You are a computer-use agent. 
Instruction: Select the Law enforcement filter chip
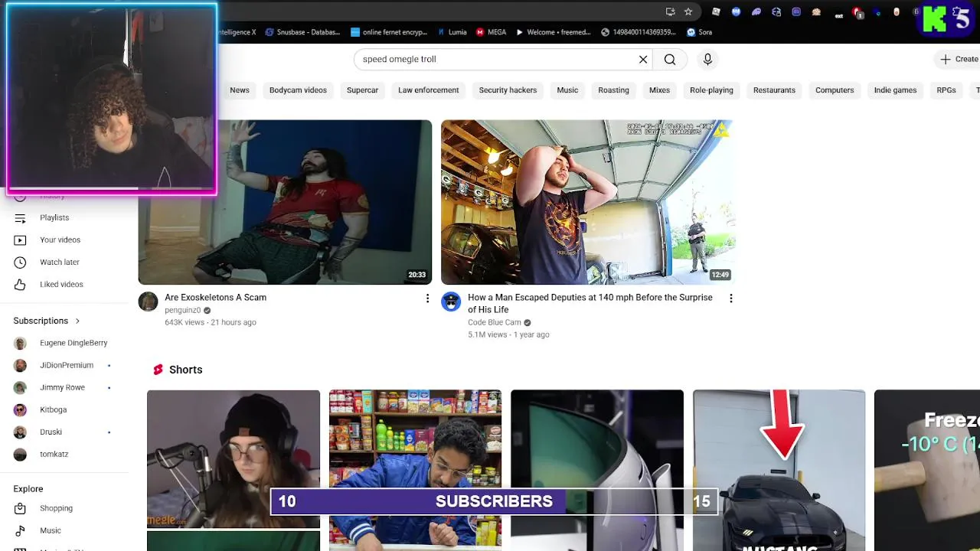[428, 90]
